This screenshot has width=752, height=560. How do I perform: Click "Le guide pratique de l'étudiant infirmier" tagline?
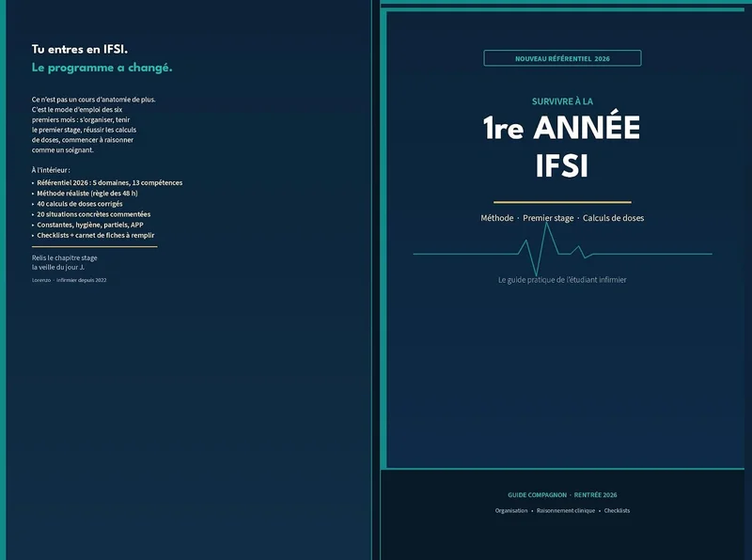point(562,280)
